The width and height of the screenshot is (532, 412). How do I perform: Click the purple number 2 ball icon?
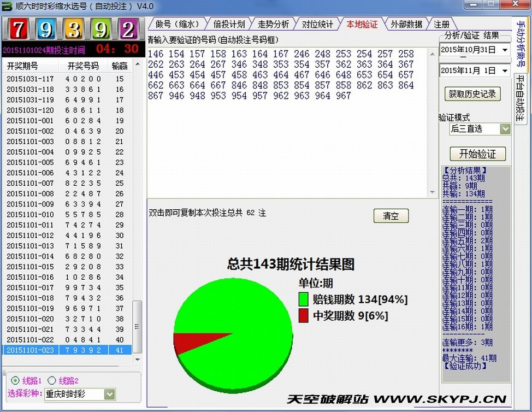pyautogui.click(x=129, y=30)
